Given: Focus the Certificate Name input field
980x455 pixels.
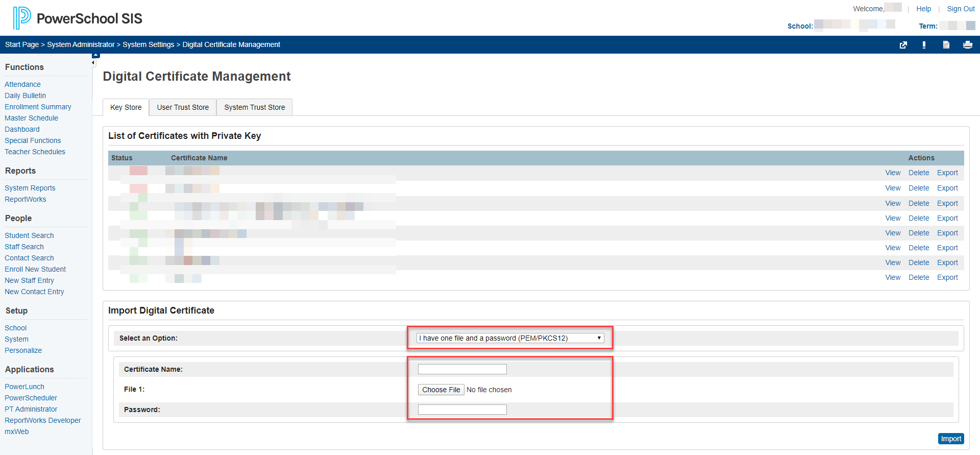Looking at the screenshot, I should (x=462, y=369).
